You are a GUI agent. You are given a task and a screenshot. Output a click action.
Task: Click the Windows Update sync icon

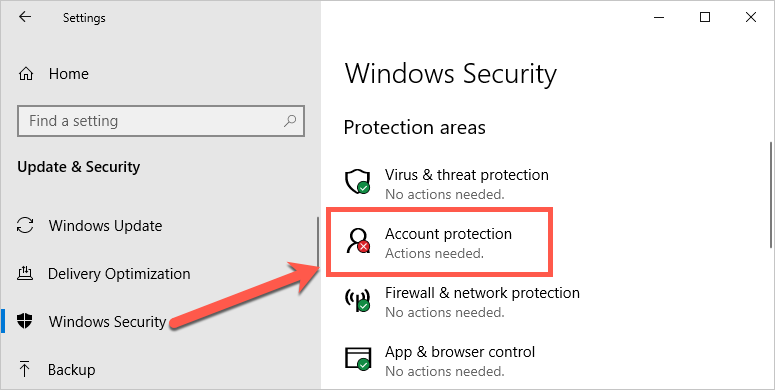25,225
